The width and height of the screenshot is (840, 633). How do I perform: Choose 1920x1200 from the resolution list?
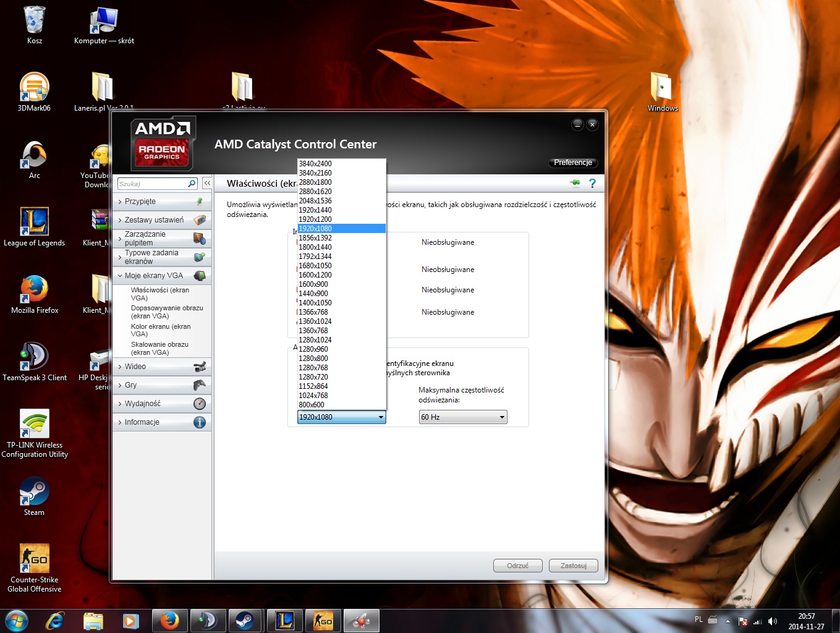(342, 219)
